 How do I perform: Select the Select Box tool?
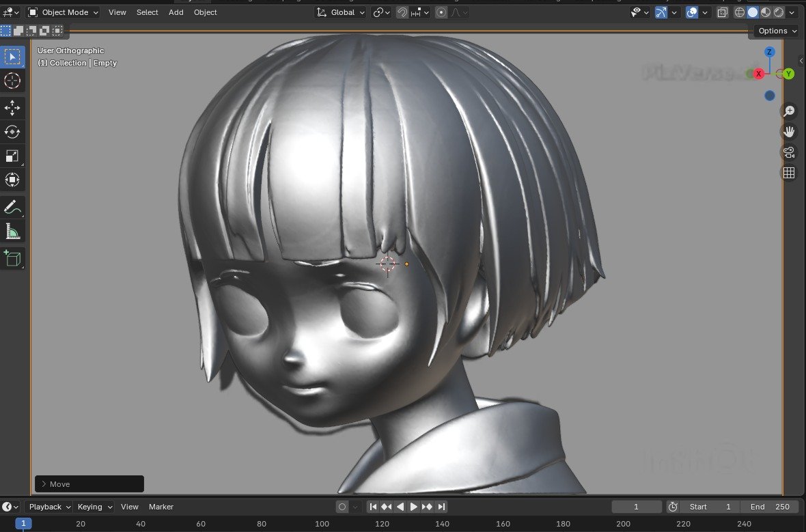coord(12,57)
